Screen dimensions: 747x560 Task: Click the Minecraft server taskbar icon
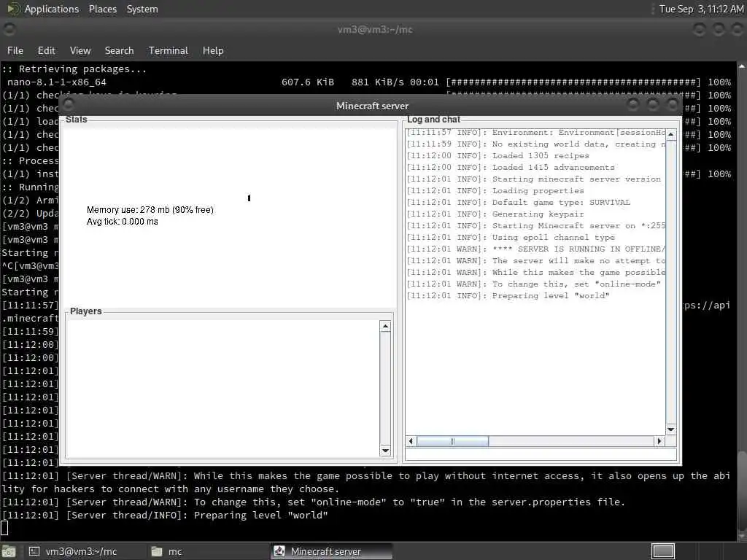(x=279, y=551)
